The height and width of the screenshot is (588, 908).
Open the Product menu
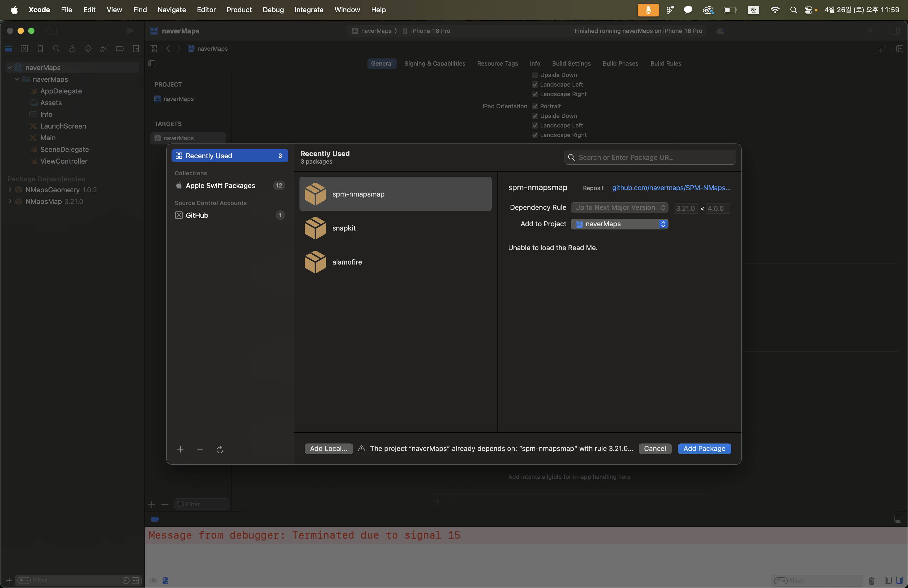click(239, 10)
